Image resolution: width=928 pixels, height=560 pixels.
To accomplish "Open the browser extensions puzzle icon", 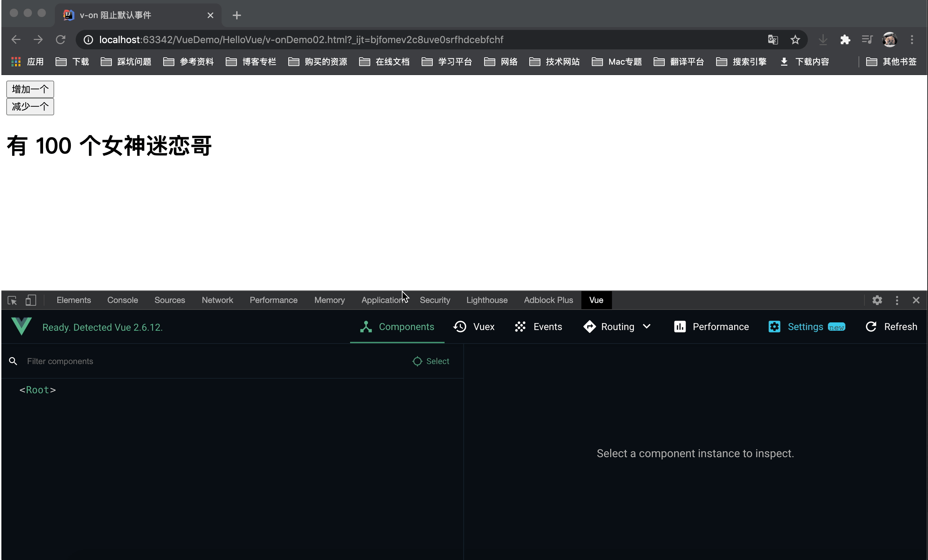I will [845, 40].
